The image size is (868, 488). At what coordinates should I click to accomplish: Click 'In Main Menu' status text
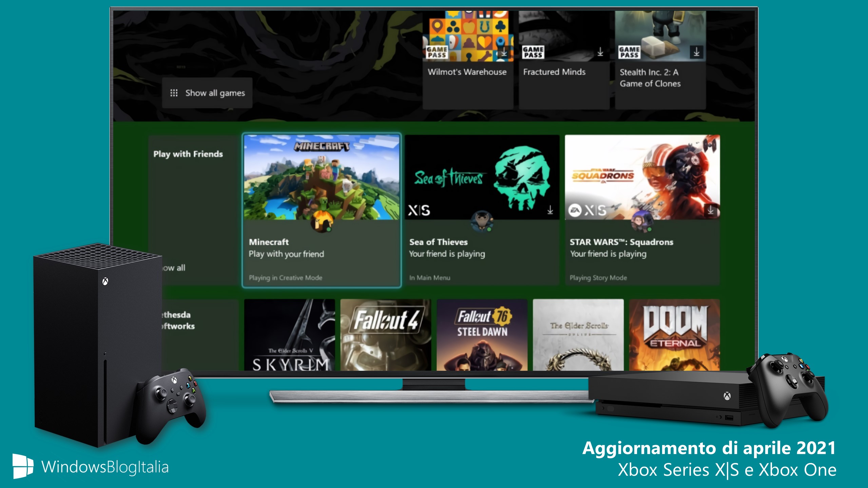click(429, 278)
